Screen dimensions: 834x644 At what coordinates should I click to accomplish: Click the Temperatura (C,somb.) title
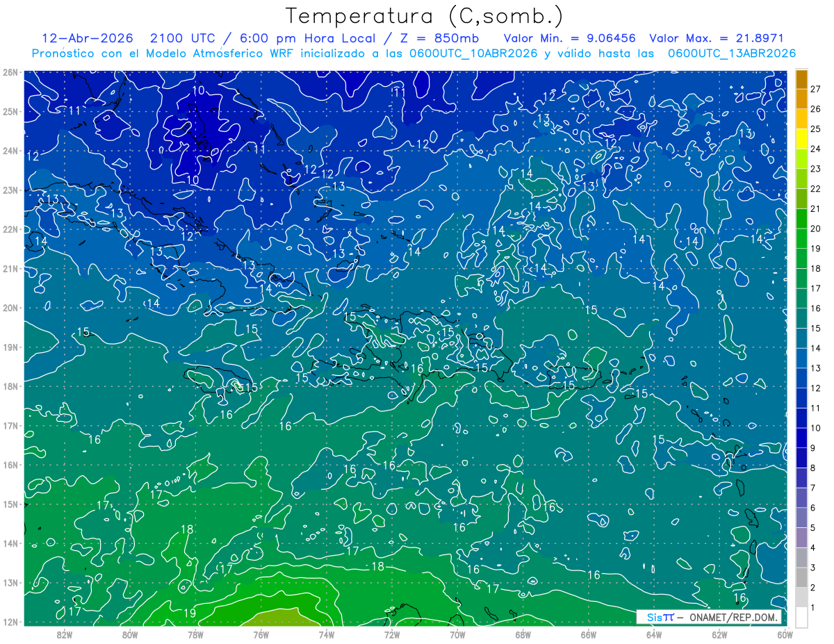(x=425, y=16)
